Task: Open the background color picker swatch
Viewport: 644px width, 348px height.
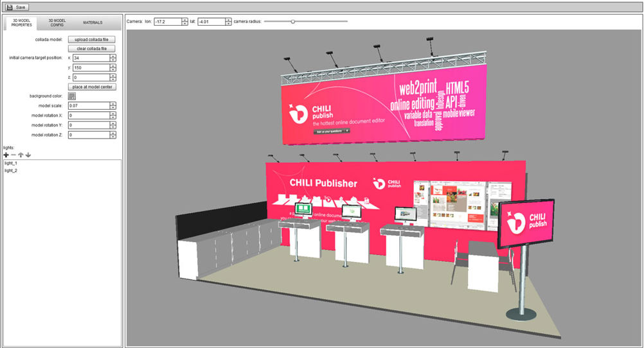Action: [x=72, y=96]
